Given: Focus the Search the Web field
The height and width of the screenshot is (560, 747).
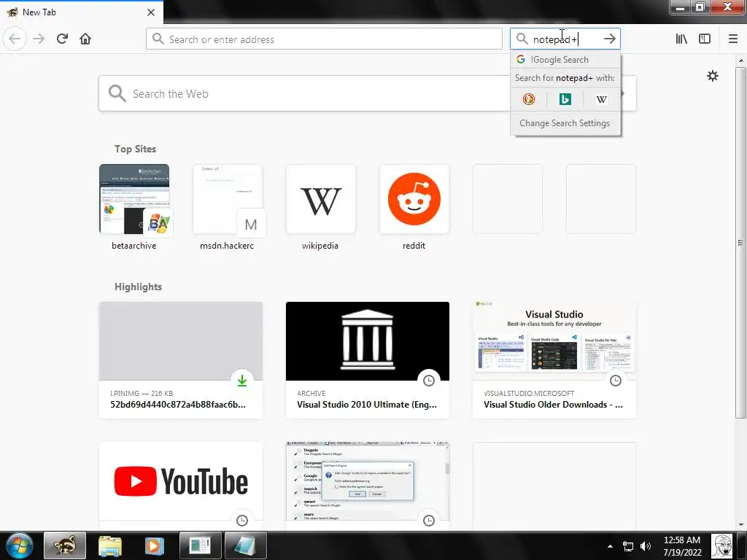Looking at the screenshot, I should tap(305, 93).
